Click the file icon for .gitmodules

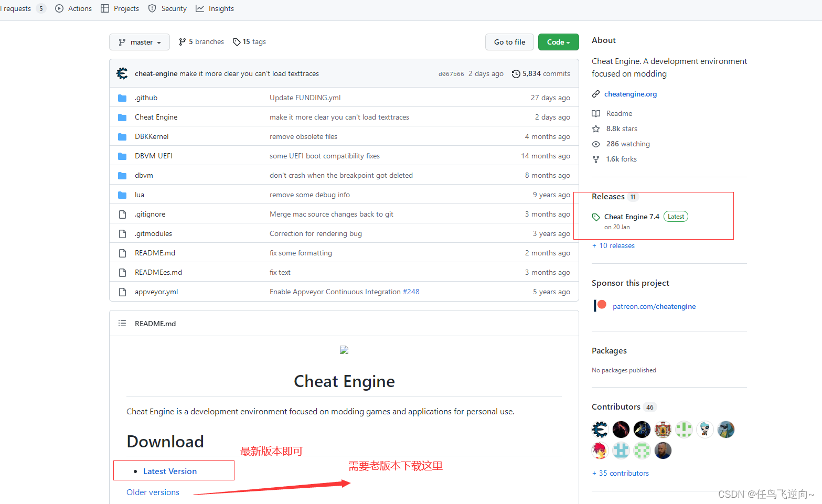[x=122, y=234]
